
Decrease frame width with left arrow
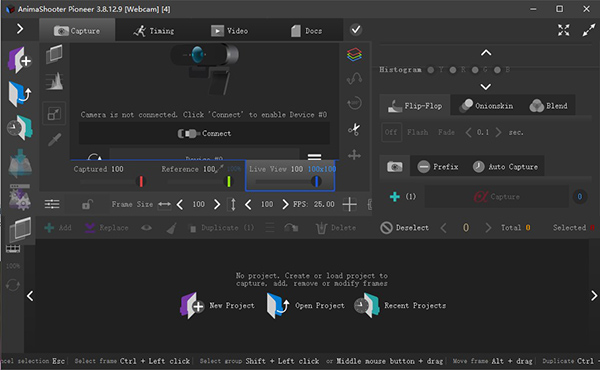click(180, 204)
